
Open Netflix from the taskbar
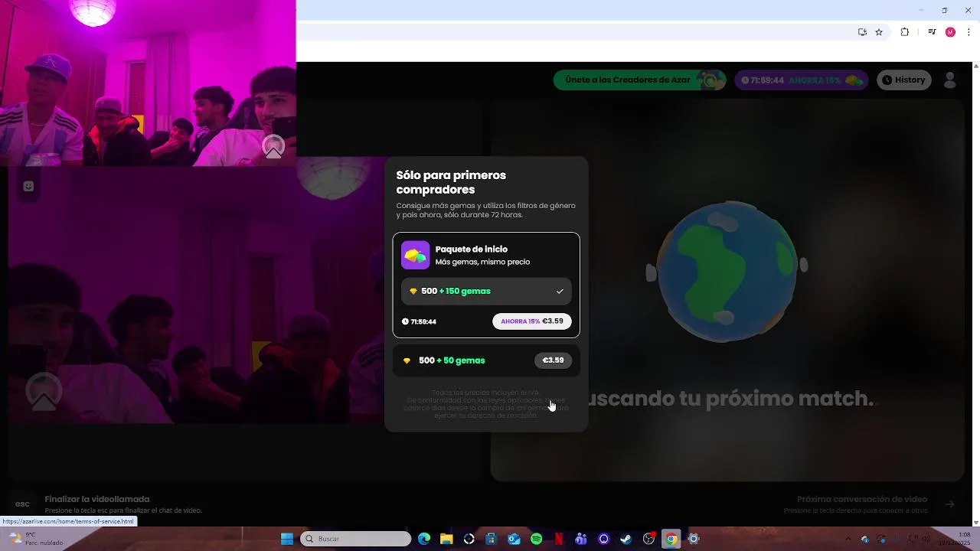(x=559, y=539)
